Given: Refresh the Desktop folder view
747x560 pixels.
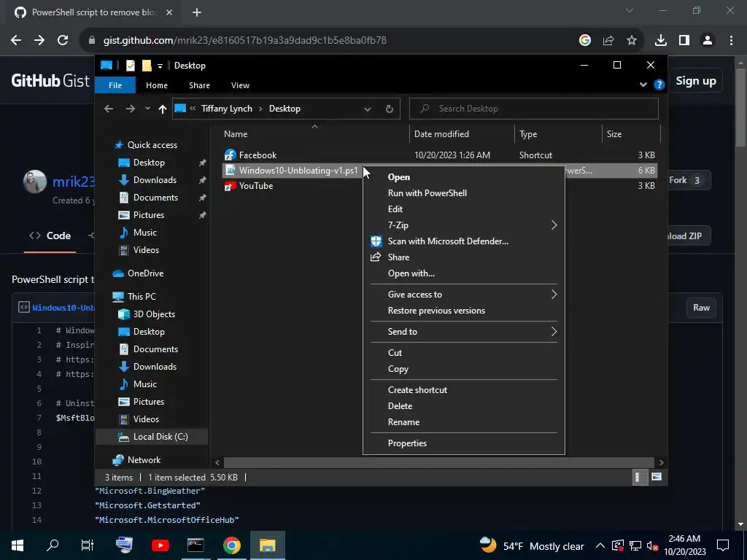Looking at the screenshot, I should 390,109.
